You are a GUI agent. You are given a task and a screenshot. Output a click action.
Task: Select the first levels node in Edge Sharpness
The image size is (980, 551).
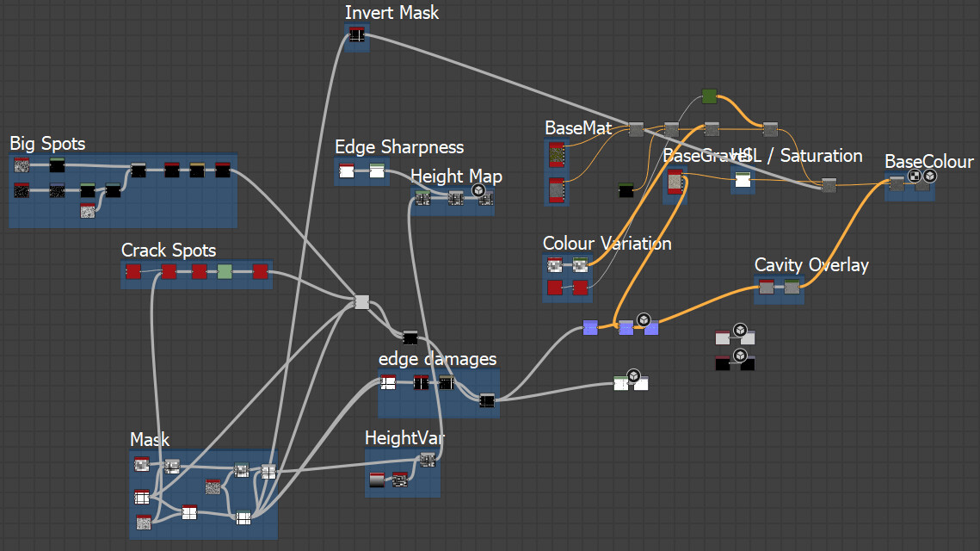click(348, 171)
